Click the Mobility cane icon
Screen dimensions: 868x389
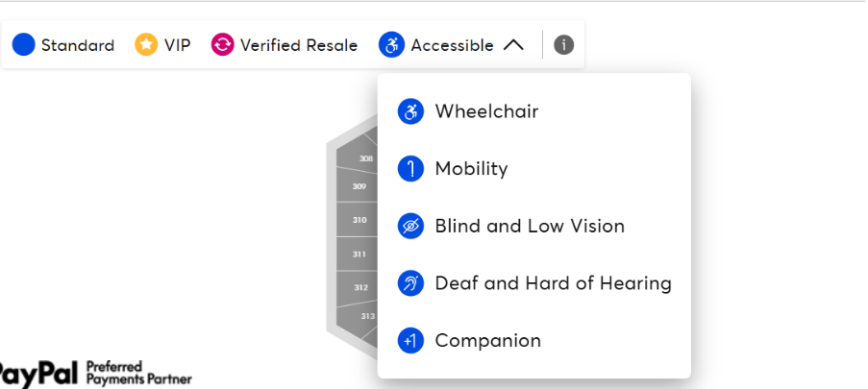(410, 169)
